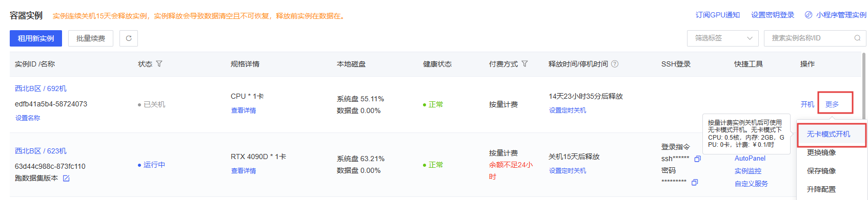
Task: Click the 租用新实例 button
Action: (x=36, y=38)
